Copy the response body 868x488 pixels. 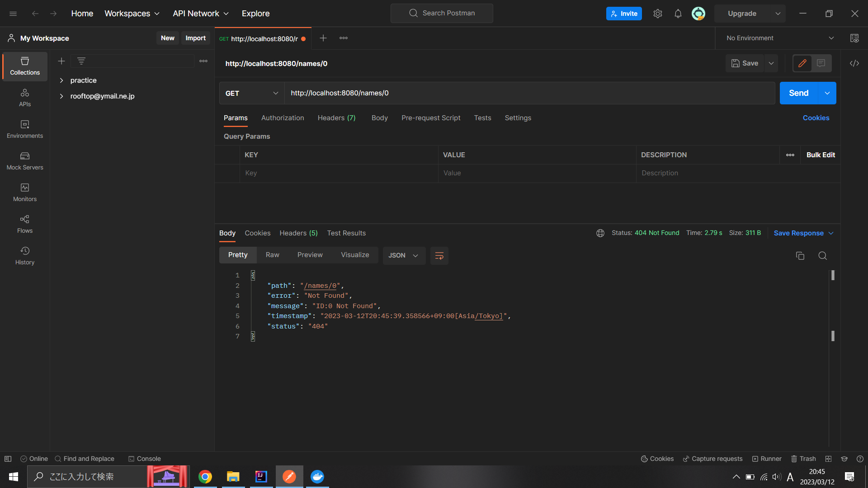(800, 255)
